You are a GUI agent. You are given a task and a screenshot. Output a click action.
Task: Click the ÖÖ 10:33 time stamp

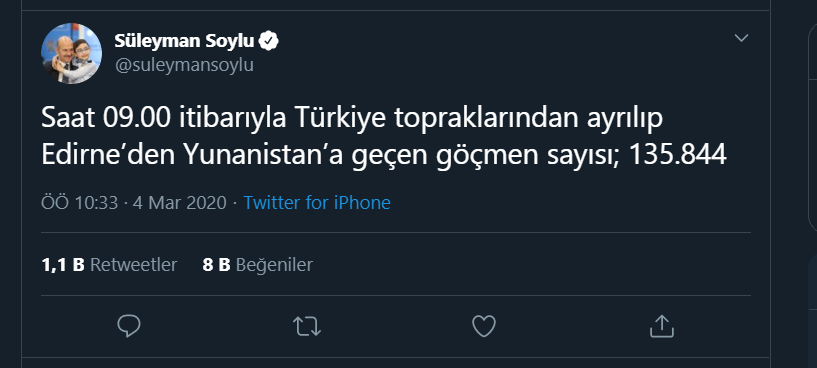pyautogui.click(x=80, y=203)
